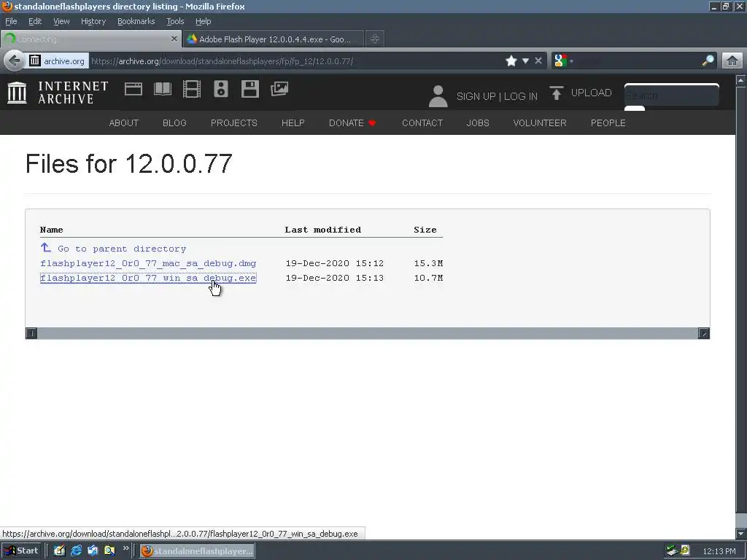Open the HELP navigation link
The height and width of the screenshot is (560, 747).
pos(293,122)
